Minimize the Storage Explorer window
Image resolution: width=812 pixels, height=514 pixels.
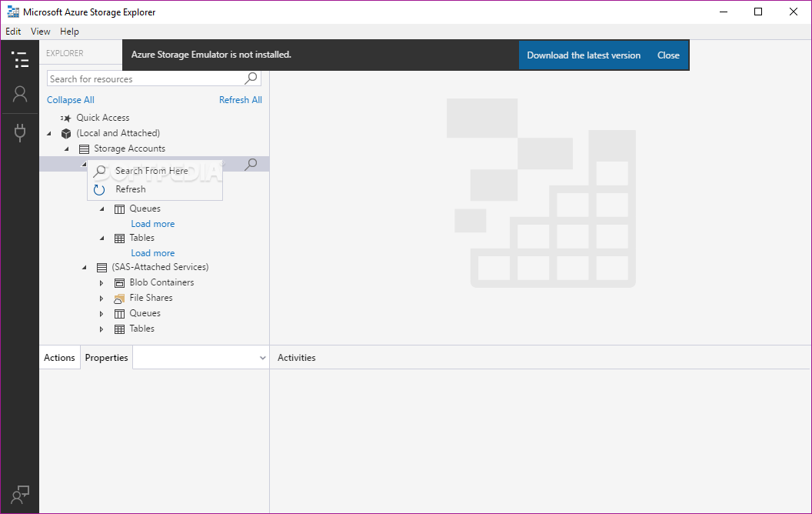coord(724,12)
